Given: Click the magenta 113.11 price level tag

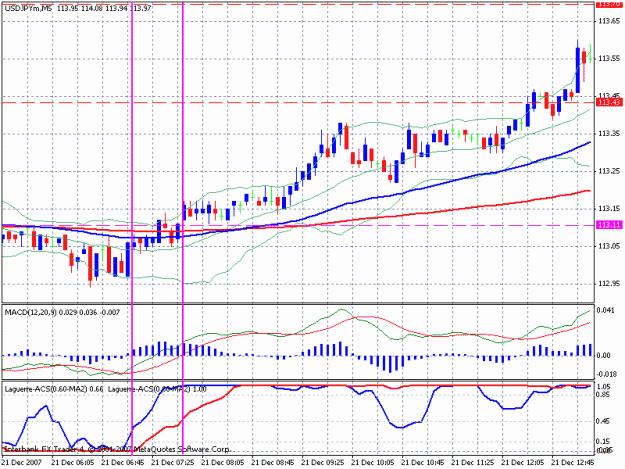Looking at the screenshot, I should (x=609, y=225).
